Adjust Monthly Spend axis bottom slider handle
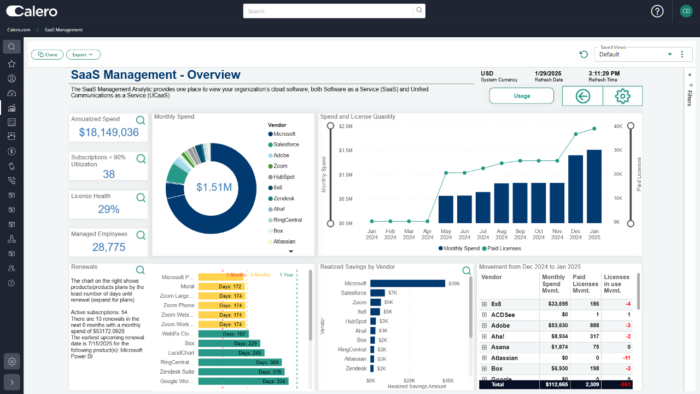 click(x=330, y=223)
